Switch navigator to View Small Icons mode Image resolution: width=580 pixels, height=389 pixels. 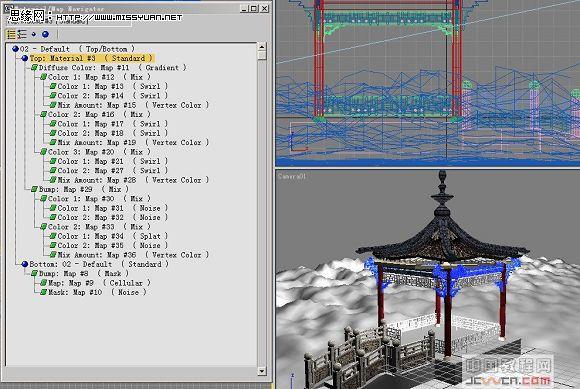(x=34, y=34)
